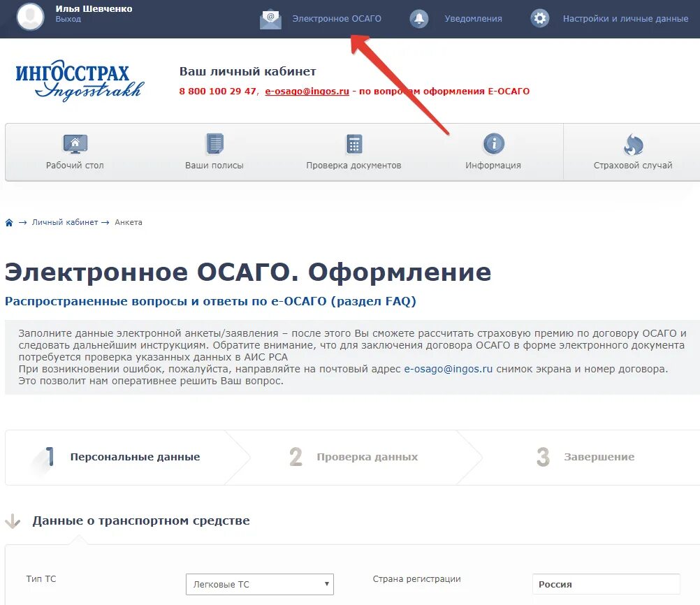
Task: Click the Рабочий стол monitor icon
Action: click(x=75, y=144)
